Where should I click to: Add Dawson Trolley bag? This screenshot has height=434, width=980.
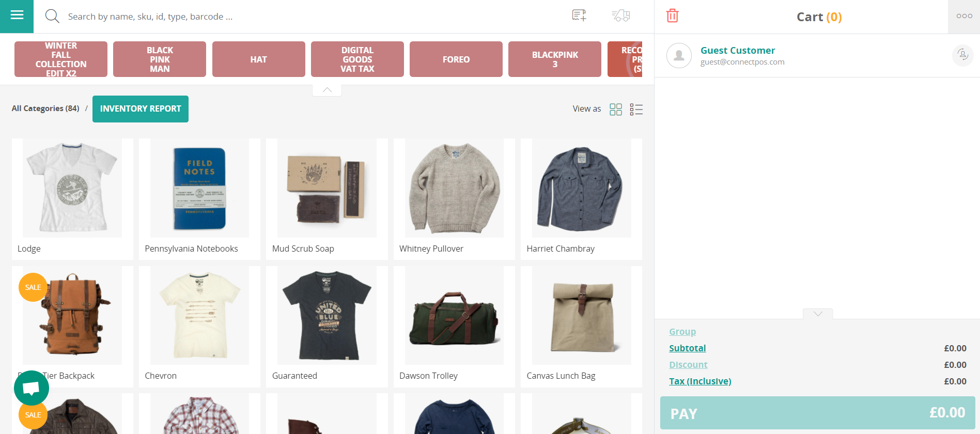(x=454, y=327)
